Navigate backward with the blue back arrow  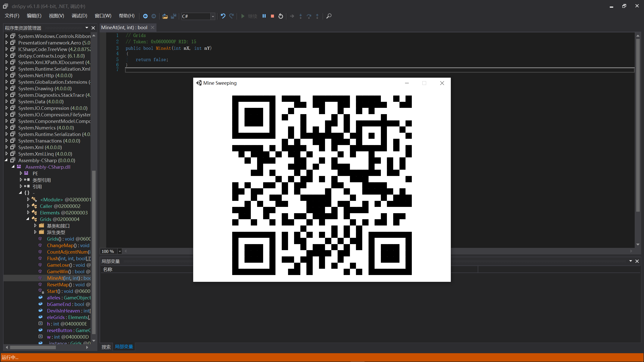(145, 16)
